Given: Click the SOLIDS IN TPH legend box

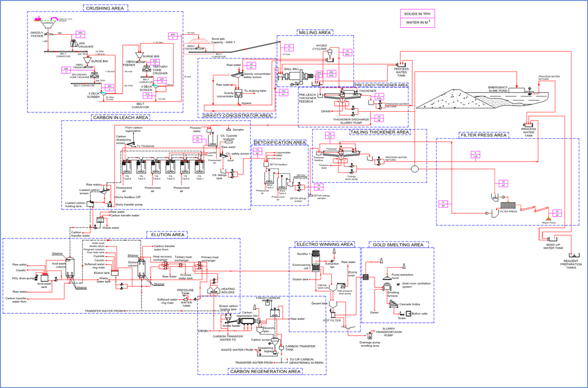Looking at the screenshot, I should [x=419, y=13].
